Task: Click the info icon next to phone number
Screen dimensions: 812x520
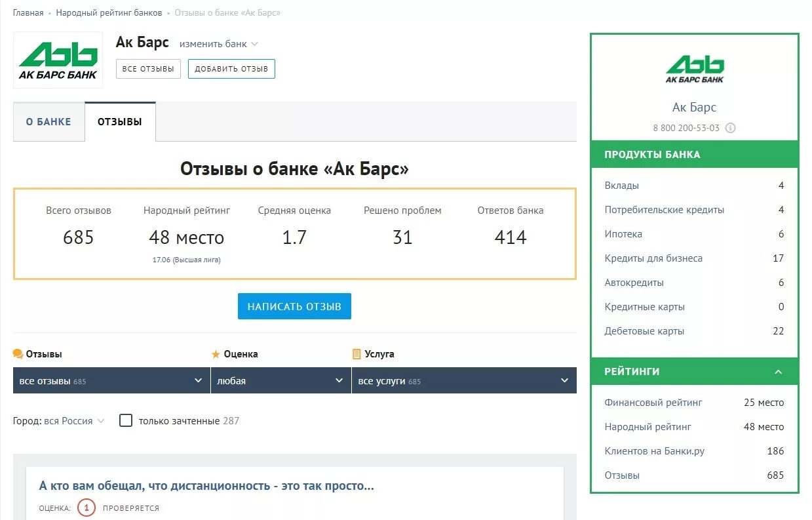Action: pyautogui.click(x=730, y=128)
